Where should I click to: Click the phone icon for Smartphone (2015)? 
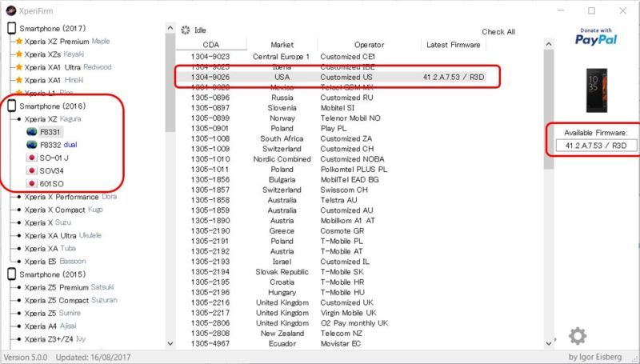tap(12, 274)
